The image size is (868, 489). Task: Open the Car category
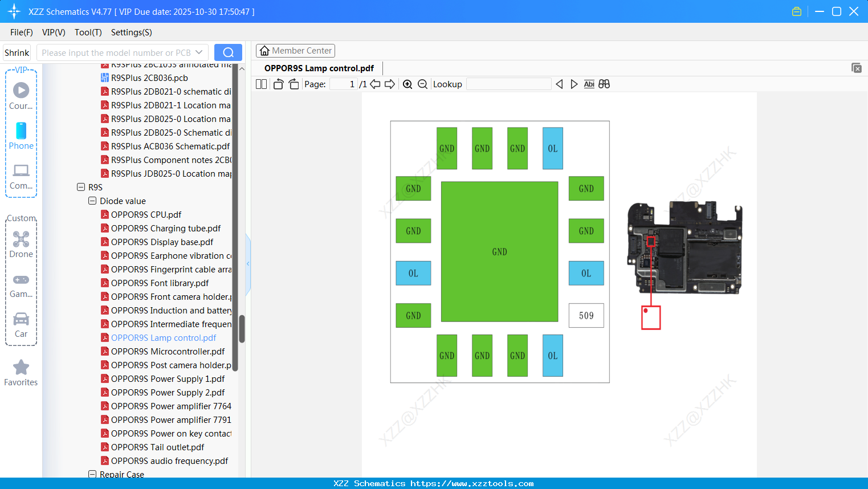click(21, 325)
